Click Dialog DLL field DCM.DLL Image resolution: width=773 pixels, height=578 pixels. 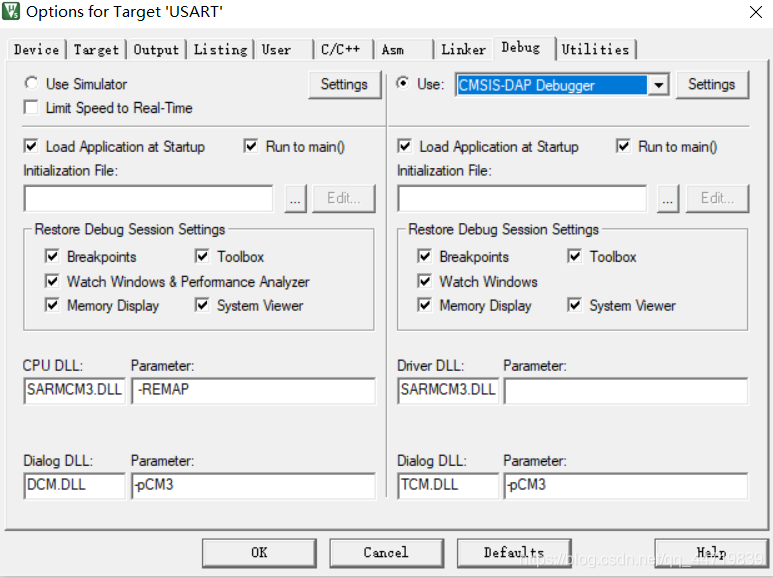click(74, 485)
